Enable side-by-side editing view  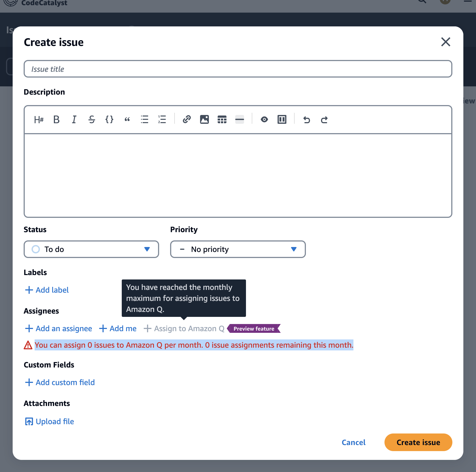coord(282,119)
